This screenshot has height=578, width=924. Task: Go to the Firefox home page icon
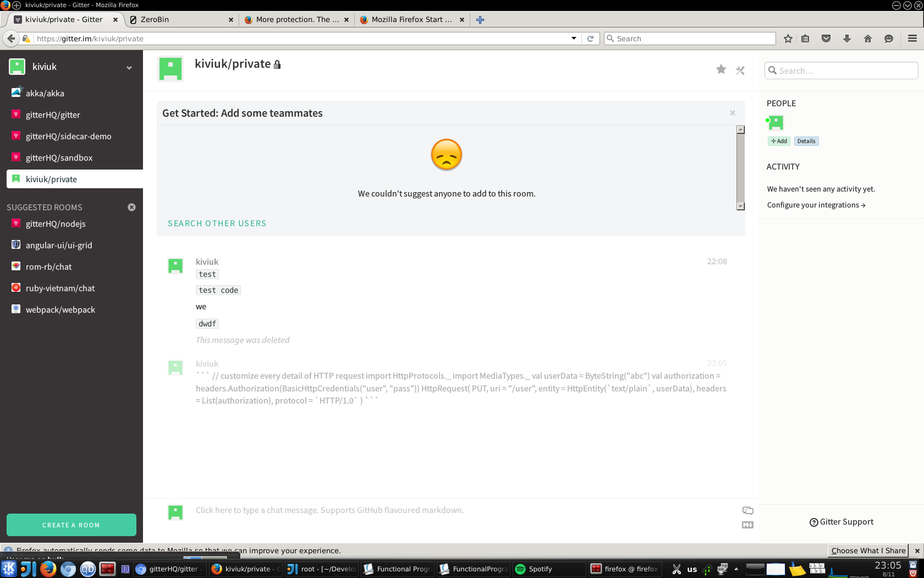868,39
